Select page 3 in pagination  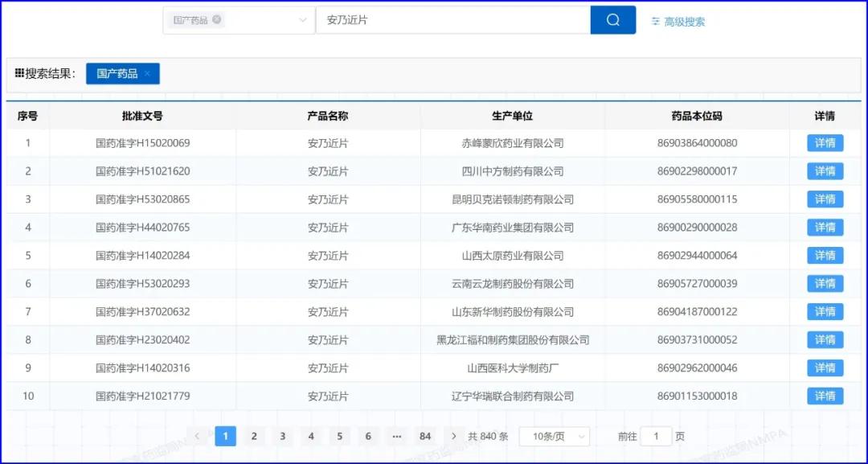(x=282, y=436)
